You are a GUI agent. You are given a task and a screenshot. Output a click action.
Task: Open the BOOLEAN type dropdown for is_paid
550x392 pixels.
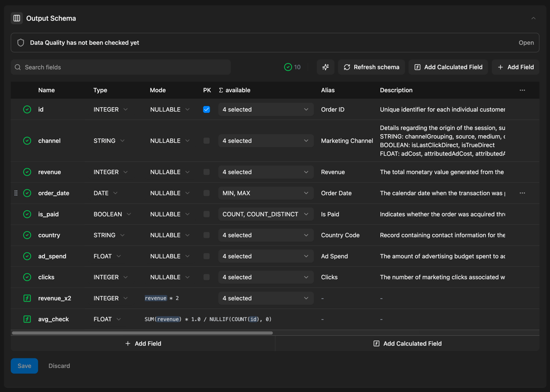click(x=112, y=214)
